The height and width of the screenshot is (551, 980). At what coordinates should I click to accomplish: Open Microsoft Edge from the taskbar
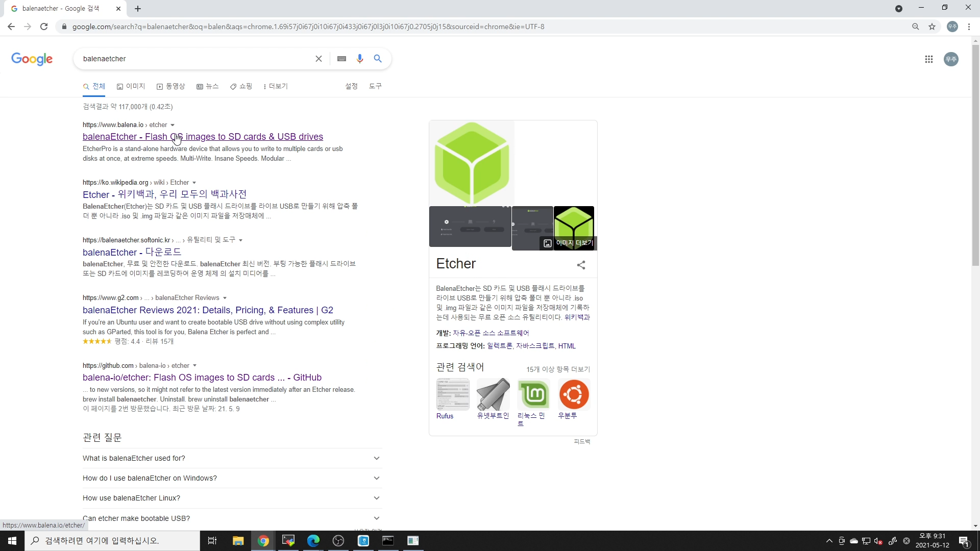coord(313,541)
